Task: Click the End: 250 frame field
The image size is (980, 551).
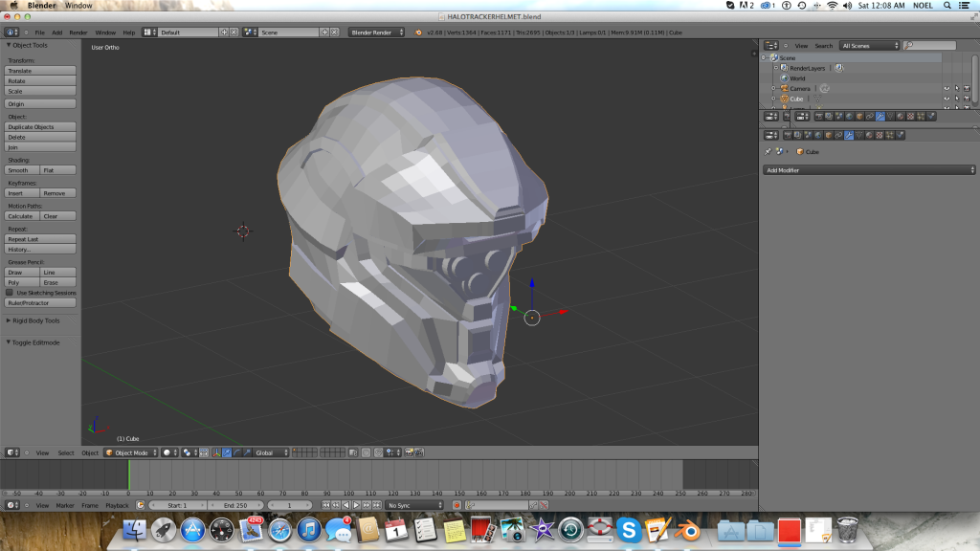Action: click(x=235, y=505)
